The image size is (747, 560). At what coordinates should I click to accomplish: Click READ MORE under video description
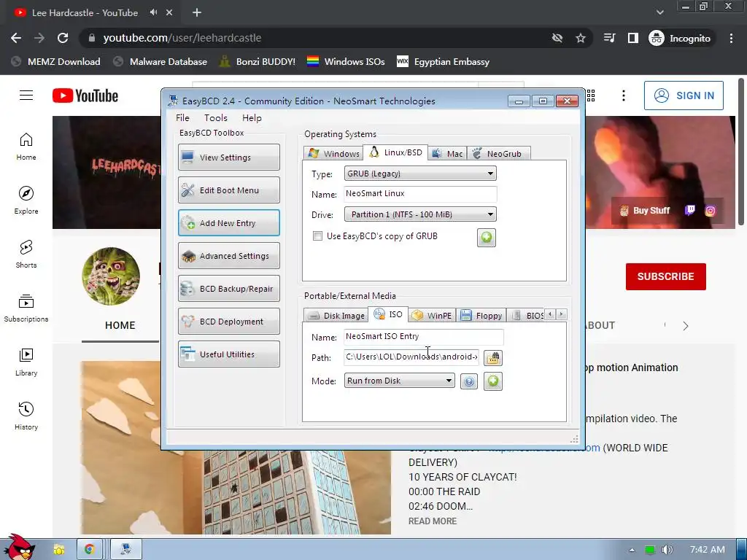432,521
